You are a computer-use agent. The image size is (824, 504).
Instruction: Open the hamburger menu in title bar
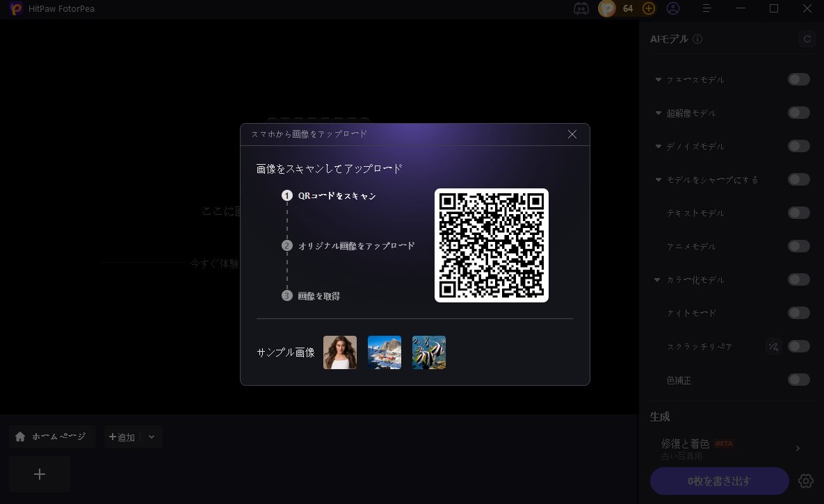706,8
